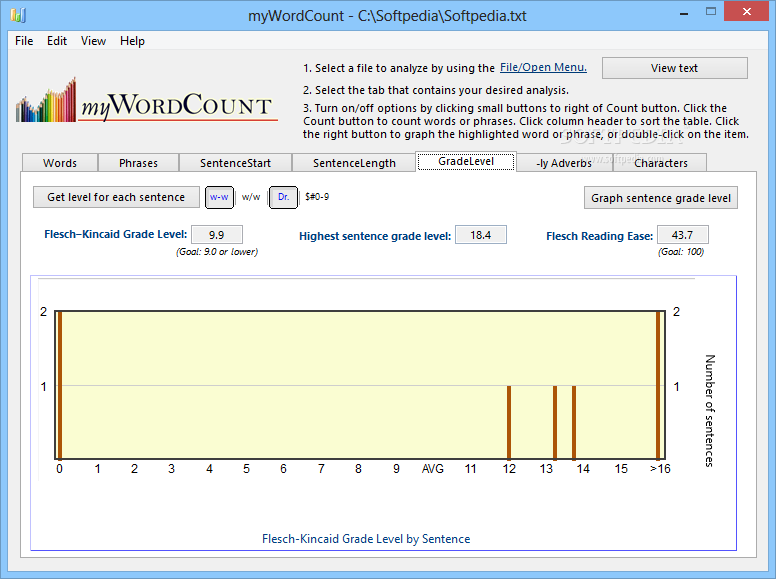The image size is (776, 579).
Task: Close the myWordCount window
Action: click(747, 11)
